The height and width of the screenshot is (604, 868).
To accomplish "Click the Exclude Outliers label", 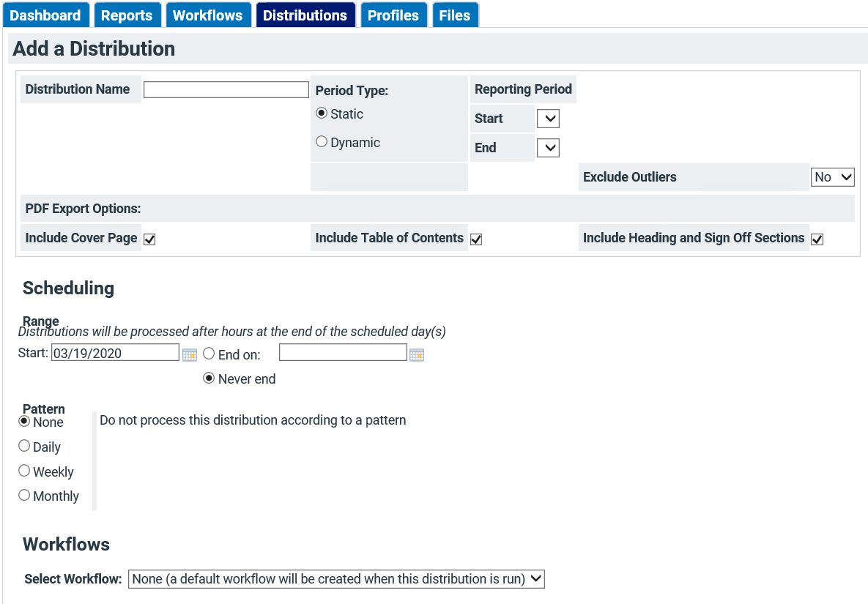I will coord(629,177).
